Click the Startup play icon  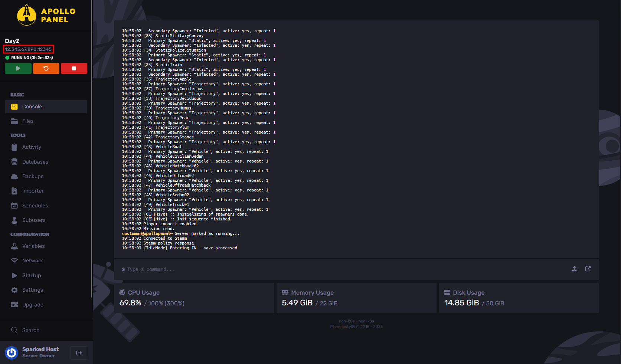pyautogui.click(x=14, y=275)
